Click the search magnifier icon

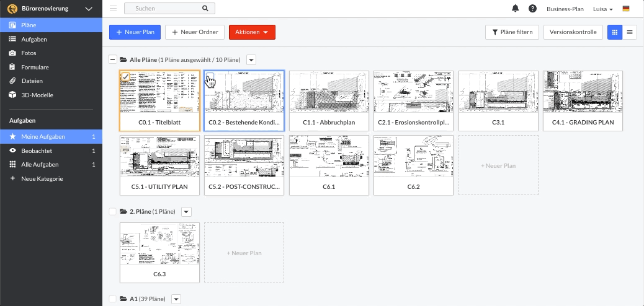[205, 8]
